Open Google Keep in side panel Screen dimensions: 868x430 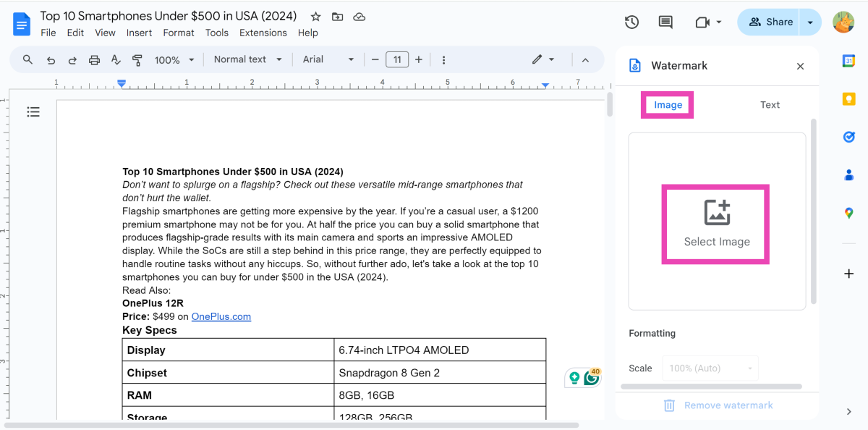(x=849, y=99)
